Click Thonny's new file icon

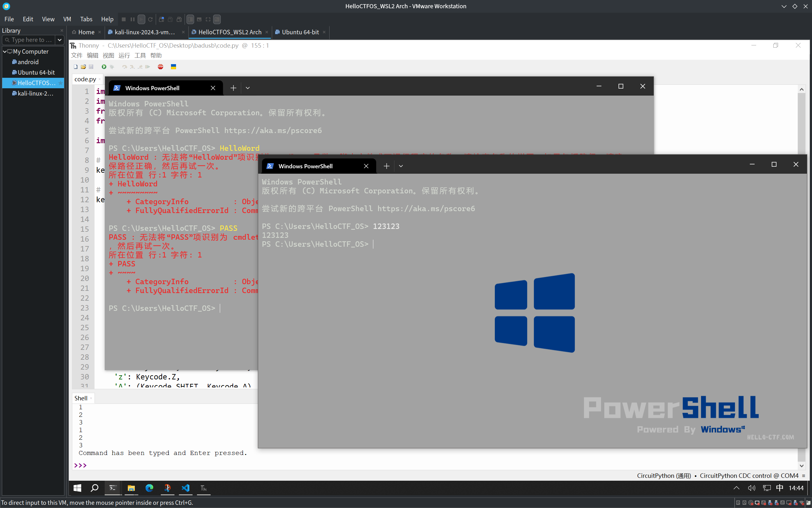click(76, 67)
